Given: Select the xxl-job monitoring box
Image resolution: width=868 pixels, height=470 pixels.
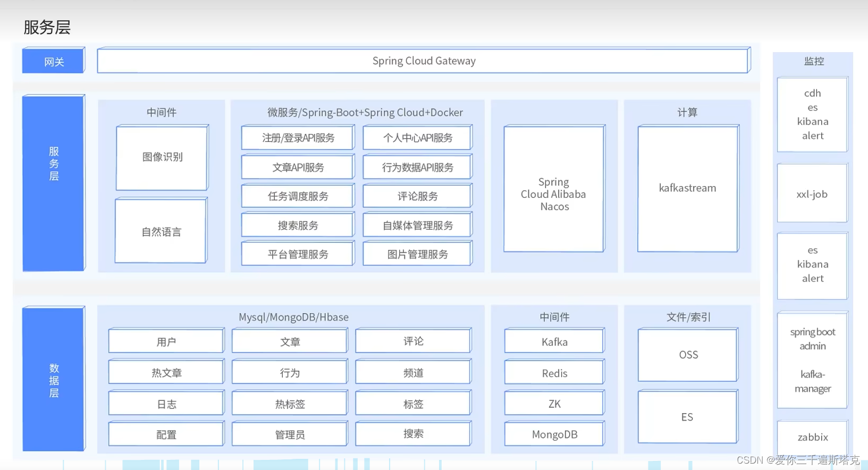Looking at the screenshot, I should click(x=812, y=194).
